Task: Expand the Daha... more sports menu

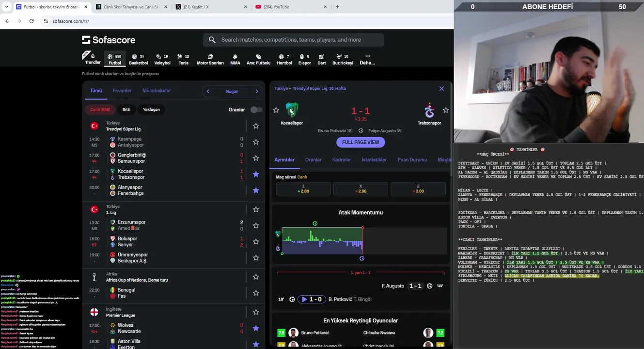Action: click(x=367, y=59)
